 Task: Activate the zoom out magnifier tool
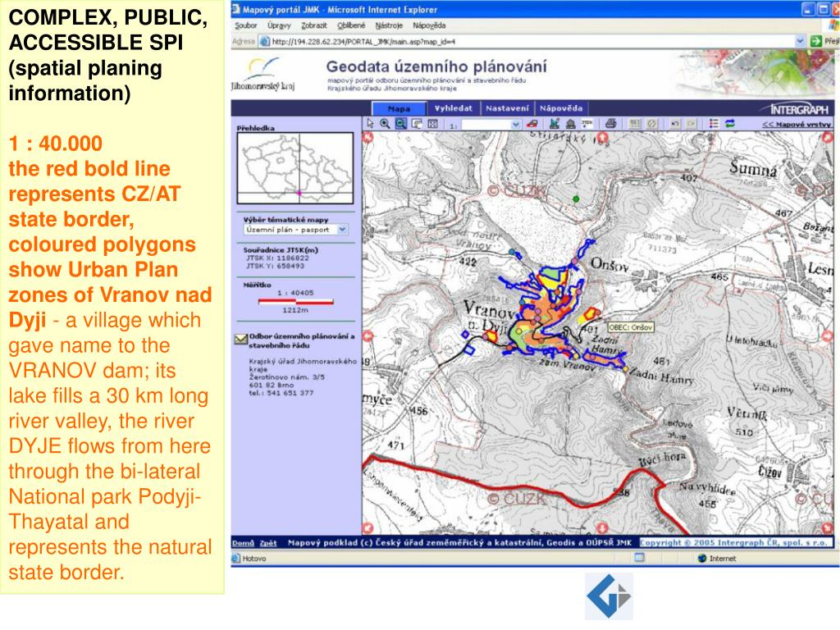(401, 124)
